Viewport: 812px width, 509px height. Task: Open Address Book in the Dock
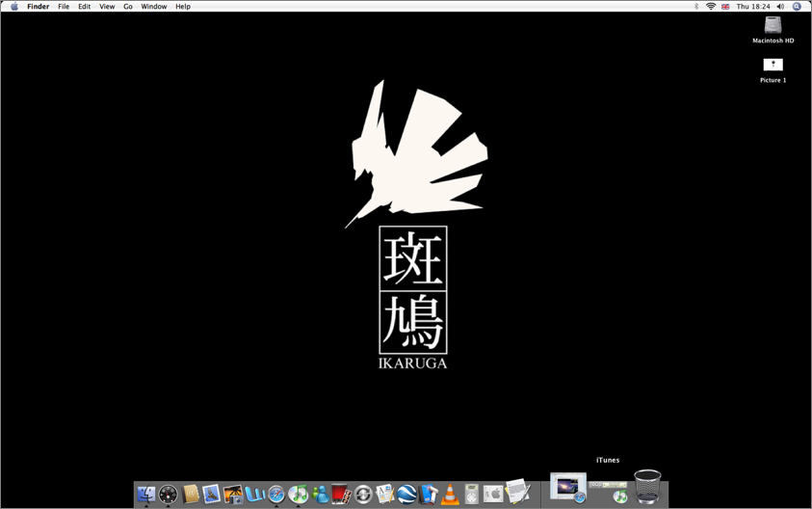click(x=191, y=494)
